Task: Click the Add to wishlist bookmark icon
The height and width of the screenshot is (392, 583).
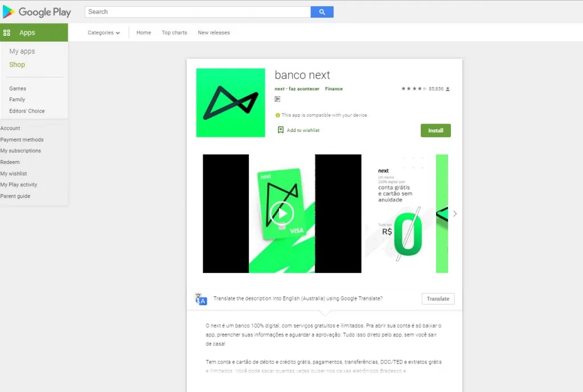Action: [x=281, y=130]
